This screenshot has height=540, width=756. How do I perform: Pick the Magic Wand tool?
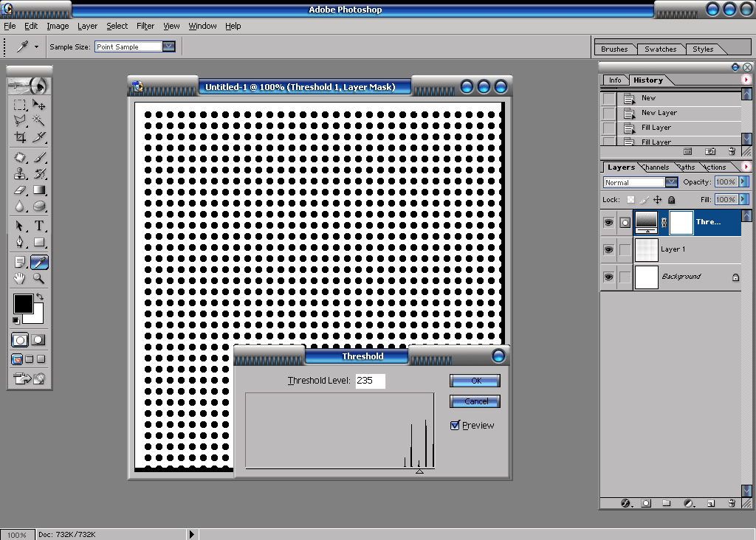pos(38,121)
